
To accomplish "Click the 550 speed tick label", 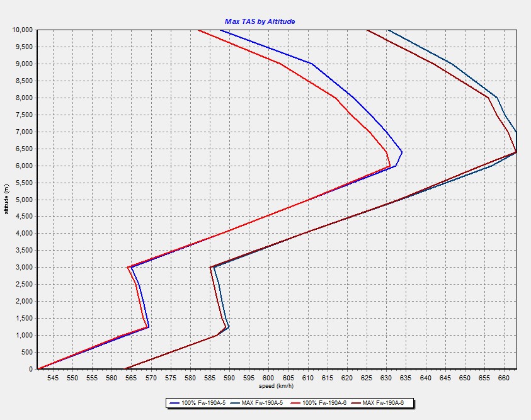I will point(72,378).
